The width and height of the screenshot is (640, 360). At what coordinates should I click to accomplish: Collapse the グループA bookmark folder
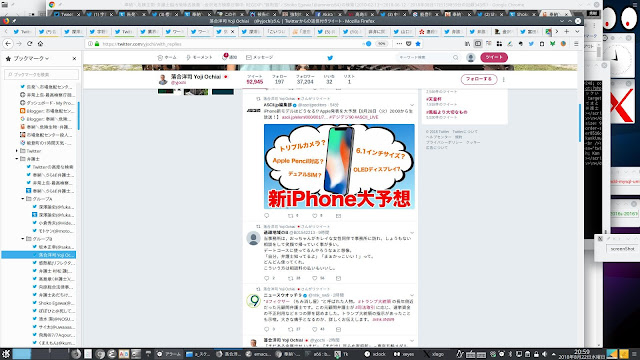(23, 199)
